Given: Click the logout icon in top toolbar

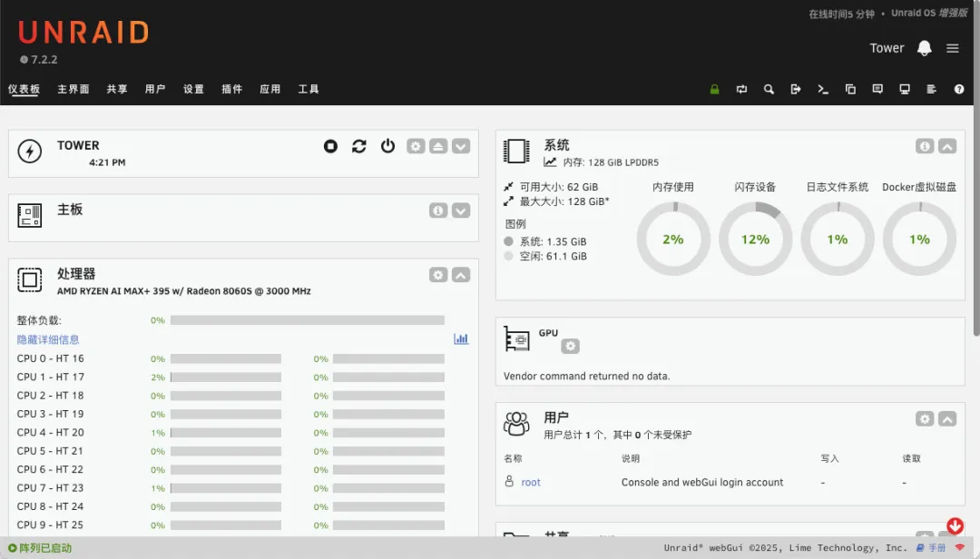Looking at the screenshot, I should pyautogui.click(x=796, y=89).
